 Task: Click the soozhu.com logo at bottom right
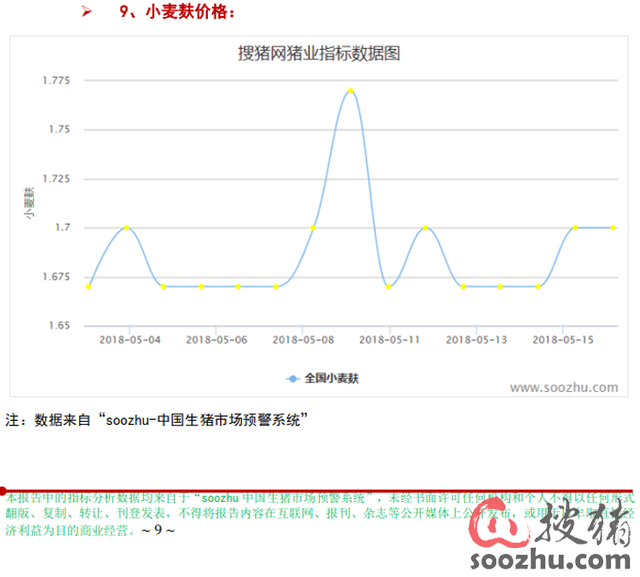(x=551, y=535)
